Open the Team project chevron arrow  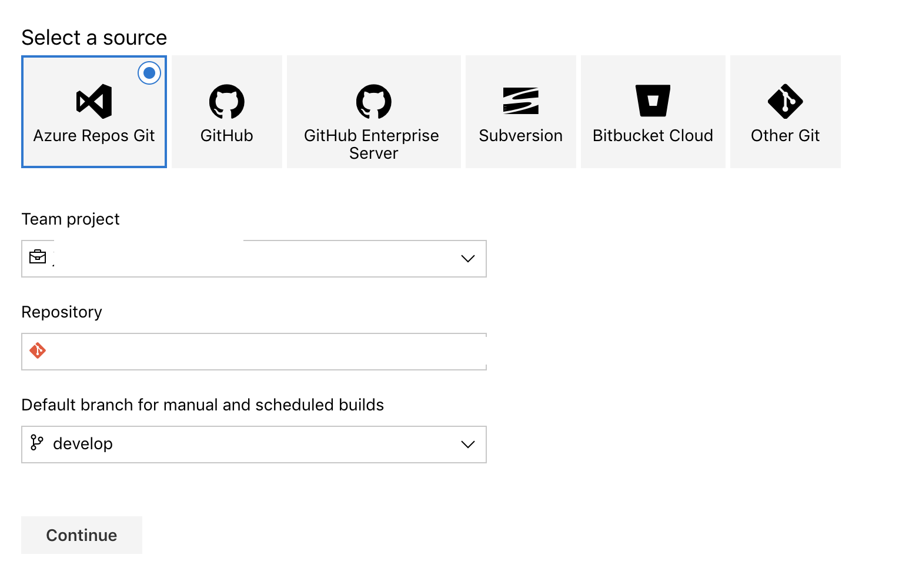point(467,258)
